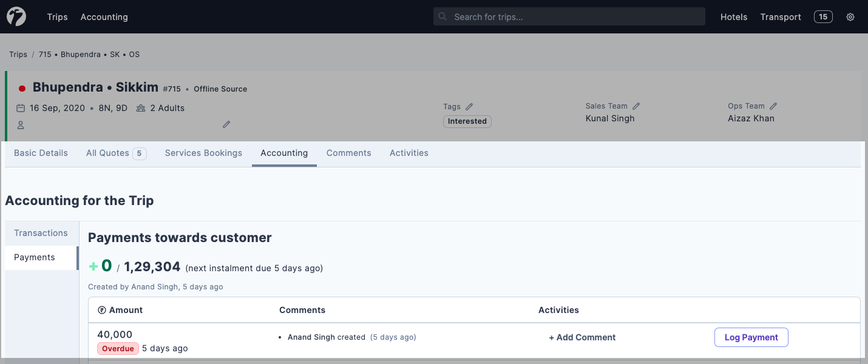The width and height of the screenshot is (868, 364).
Task: Open the Amount column help icon
Action: [x=102, y=309]
